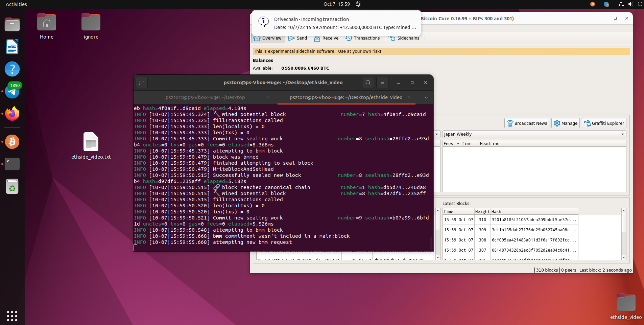
Task: Click the Manage button
Action: click(566, 123)
